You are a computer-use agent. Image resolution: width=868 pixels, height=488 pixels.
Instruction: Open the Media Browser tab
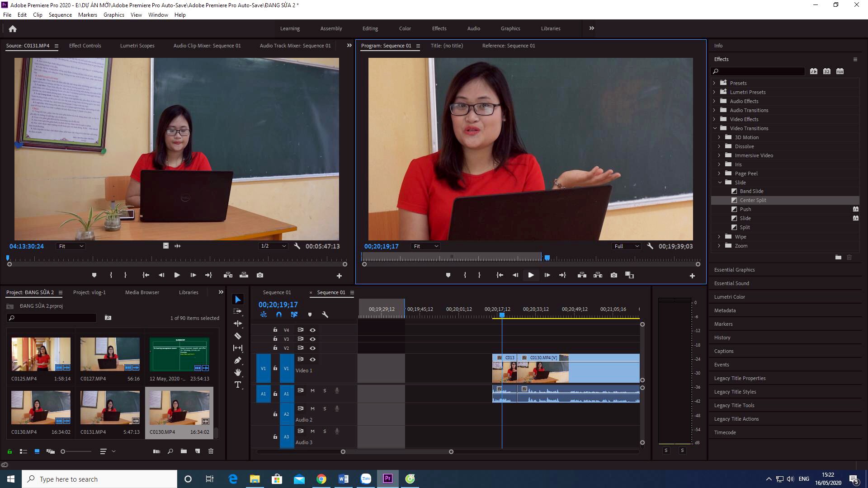142,292
